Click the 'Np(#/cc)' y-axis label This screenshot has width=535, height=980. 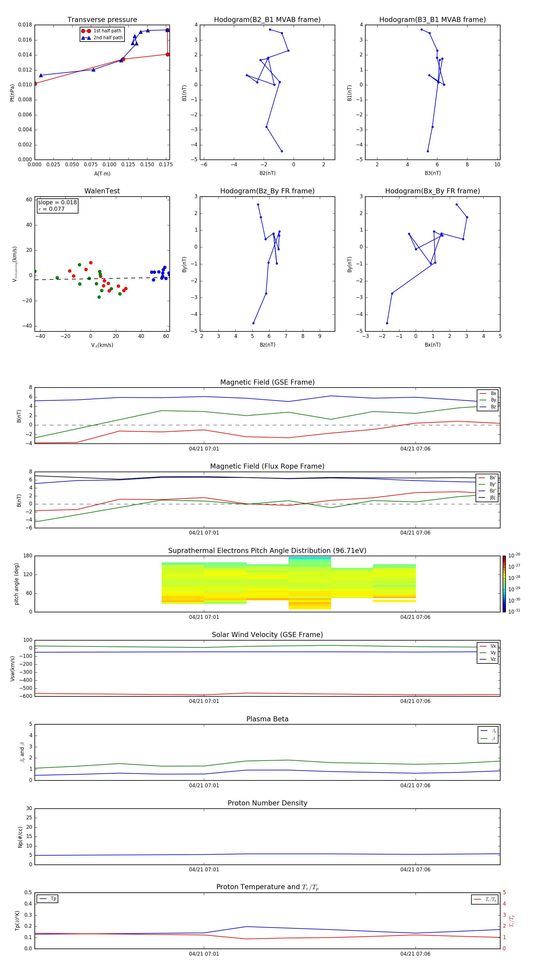20,837
